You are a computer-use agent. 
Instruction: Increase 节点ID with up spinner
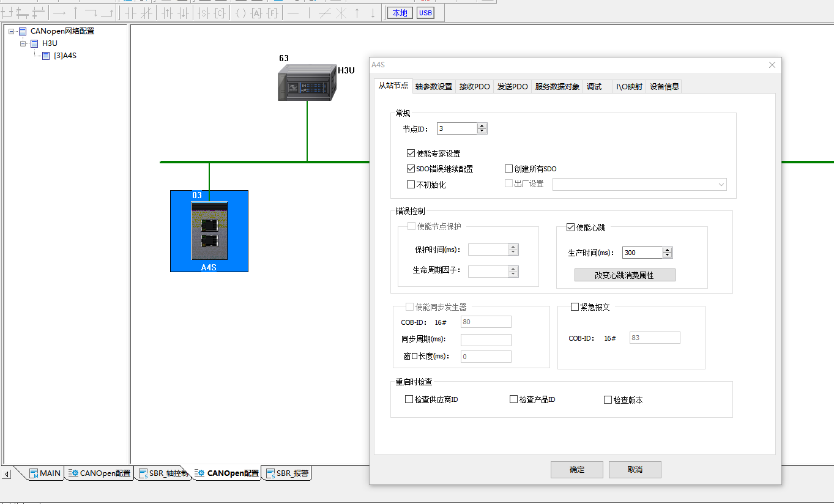[x=482, y=126]
